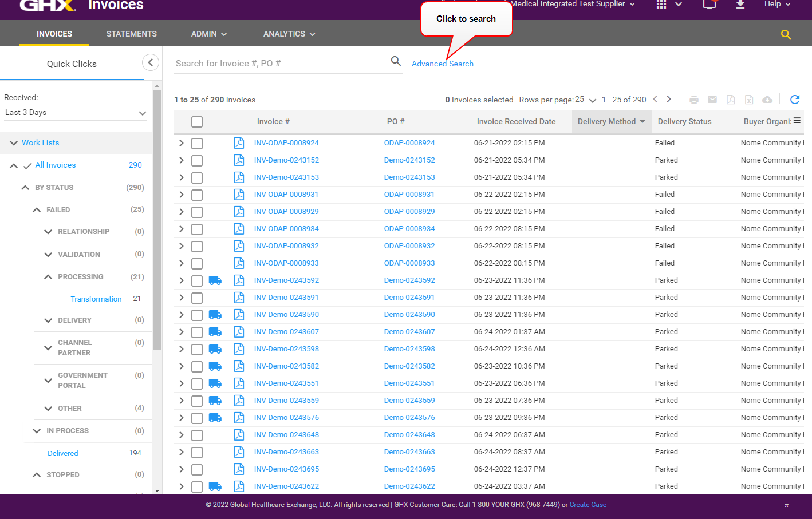812x519 pixels.
Task: Check the box for invoice INV-Demo-0243152
Action: tap(197, 160)
